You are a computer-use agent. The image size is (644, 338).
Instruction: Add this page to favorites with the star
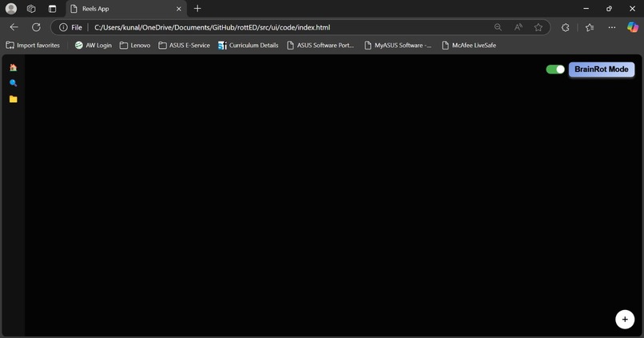click(538, 27)
